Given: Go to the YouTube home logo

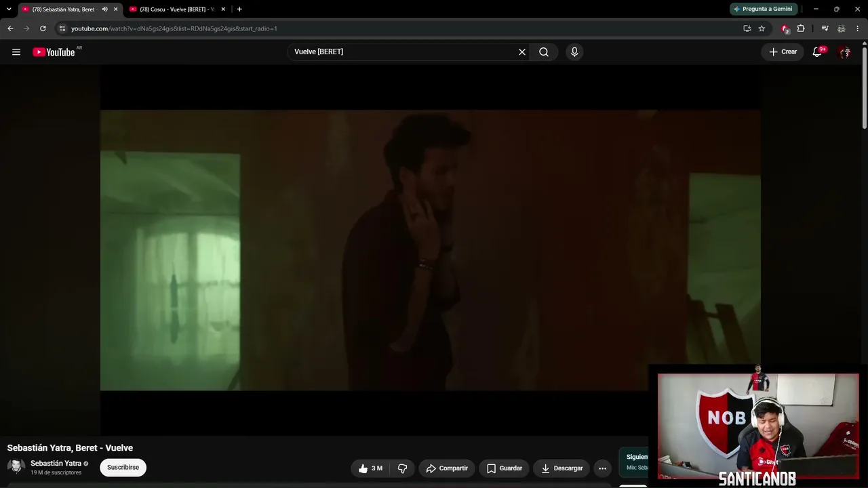Looking at the screenshot, I should 54,52.
